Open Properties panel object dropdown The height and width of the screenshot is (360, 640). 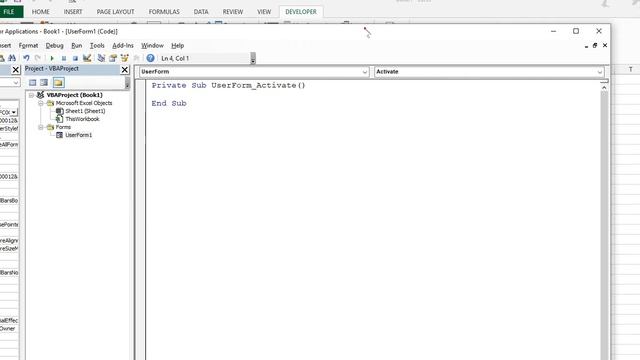click(x=15, y=83)
